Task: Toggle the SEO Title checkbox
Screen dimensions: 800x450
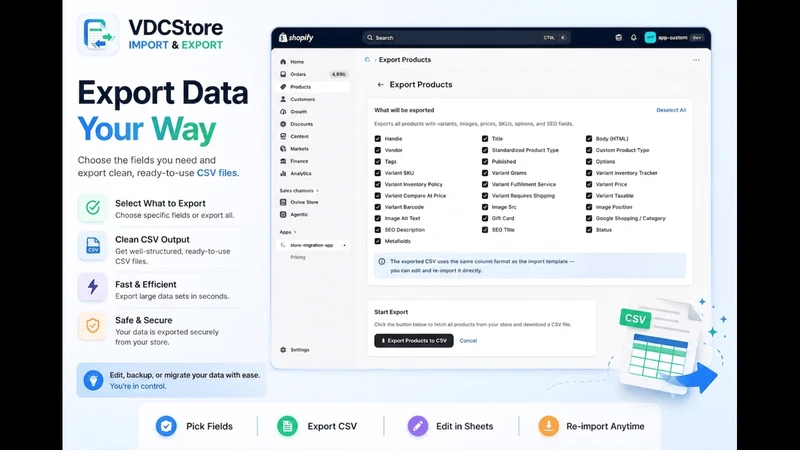Action: [485, 230]
